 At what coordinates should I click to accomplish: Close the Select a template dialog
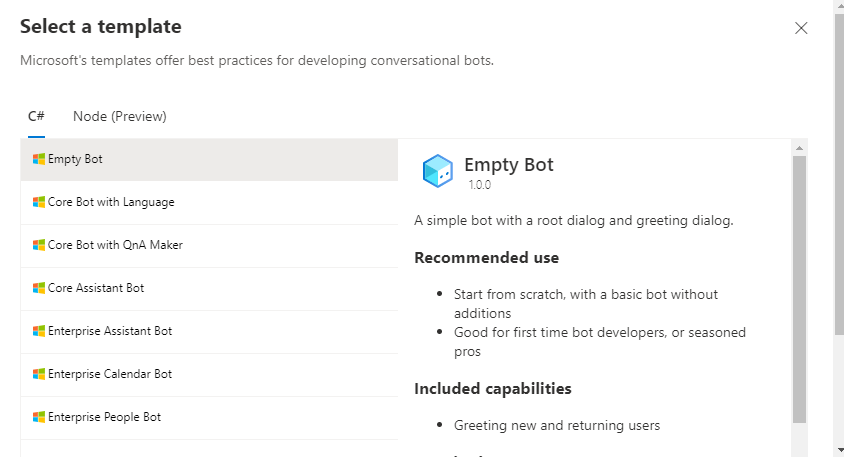pyautogui.click(x=801, y=28)
